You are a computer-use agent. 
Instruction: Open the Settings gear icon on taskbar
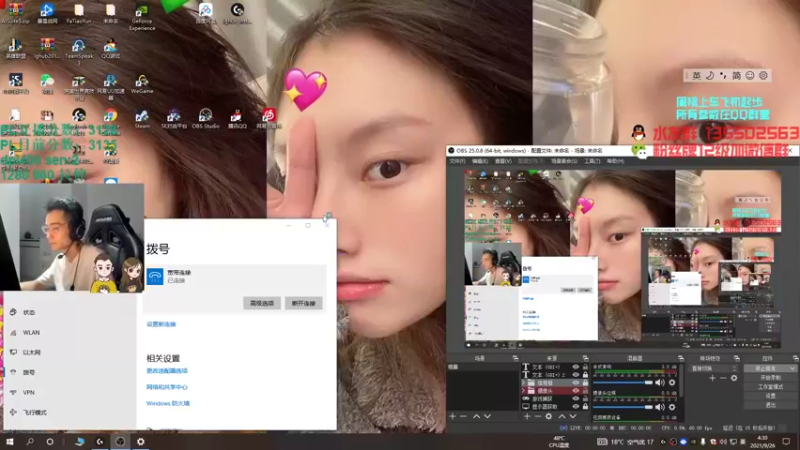point(140,441)
